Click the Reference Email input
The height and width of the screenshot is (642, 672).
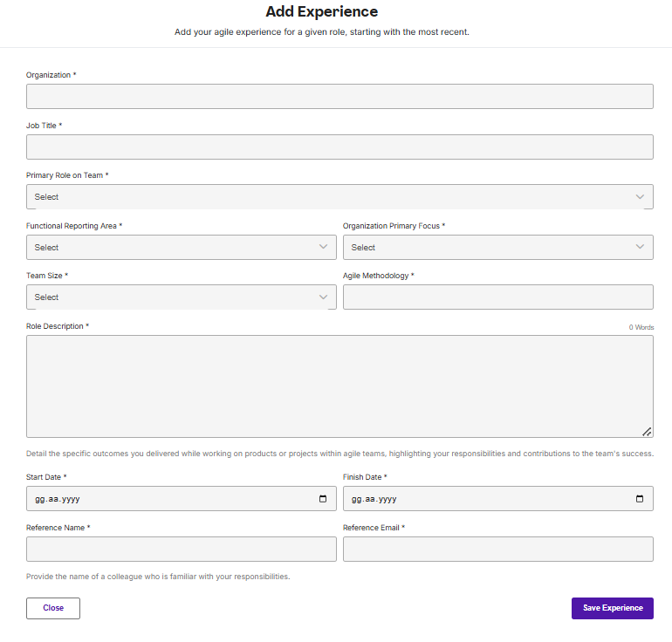[497, 549]
